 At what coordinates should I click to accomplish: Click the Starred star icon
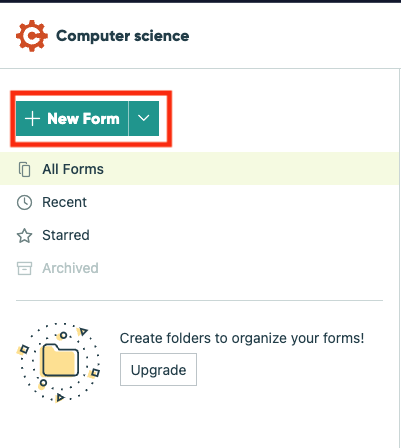pyautogui.click(x=24, y=236)
